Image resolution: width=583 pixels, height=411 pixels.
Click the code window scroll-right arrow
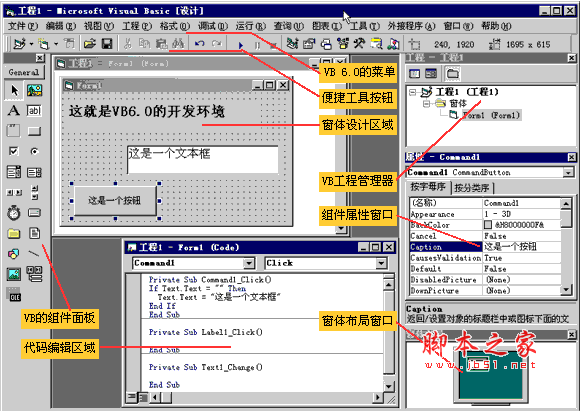coord(378,398)
